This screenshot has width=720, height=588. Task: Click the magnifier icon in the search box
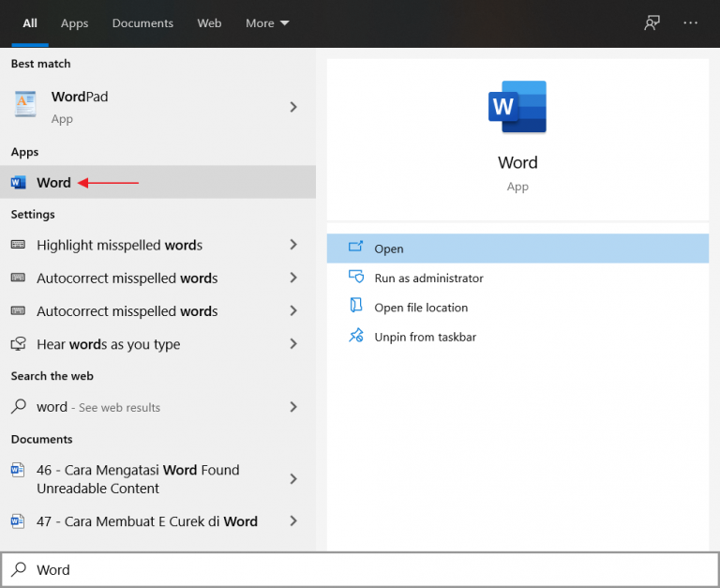click(19, 569)
